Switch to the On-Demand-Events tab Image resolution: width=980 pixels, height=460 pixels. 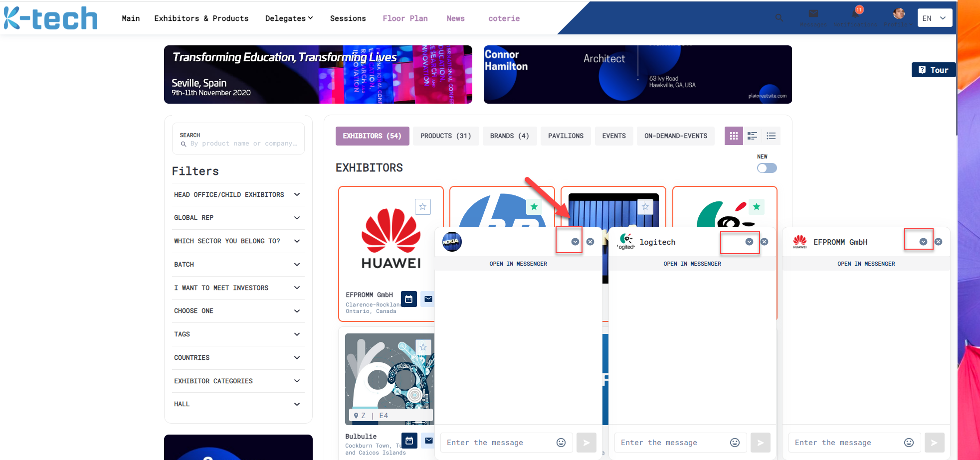pos(676,136)
